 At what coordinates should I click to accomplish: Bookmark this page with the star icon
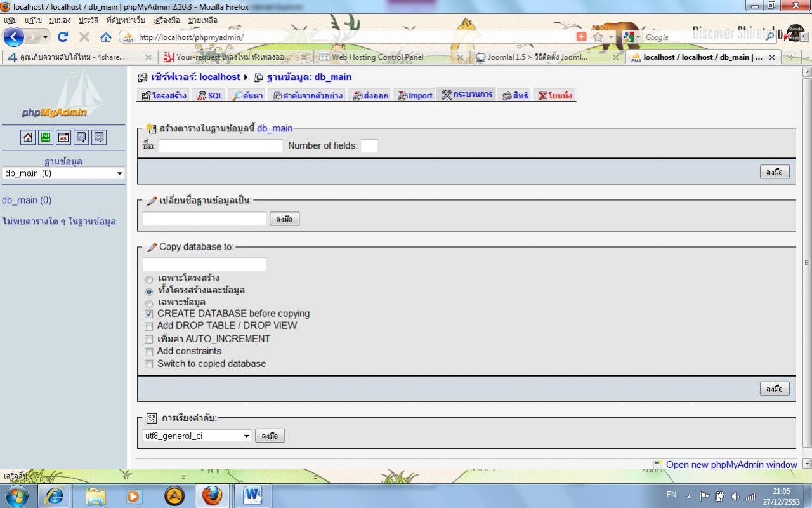[598, 37]
